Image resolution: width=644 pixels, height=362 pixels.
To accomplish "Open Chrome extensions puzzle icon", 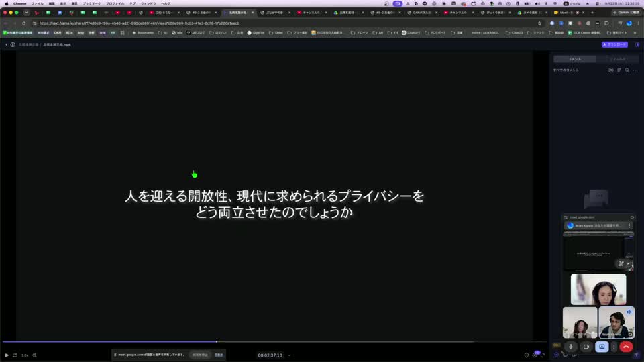I will (606, 23).
